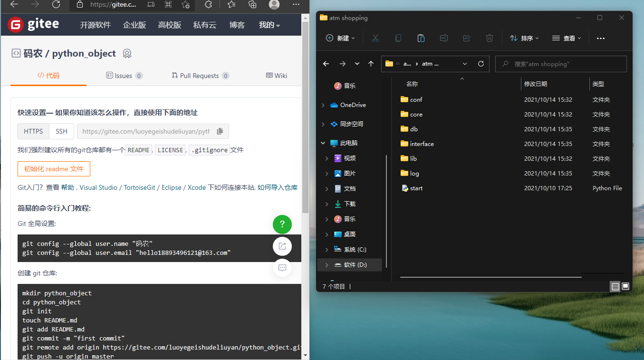Open browser collections icon

[x=253, y=4]
